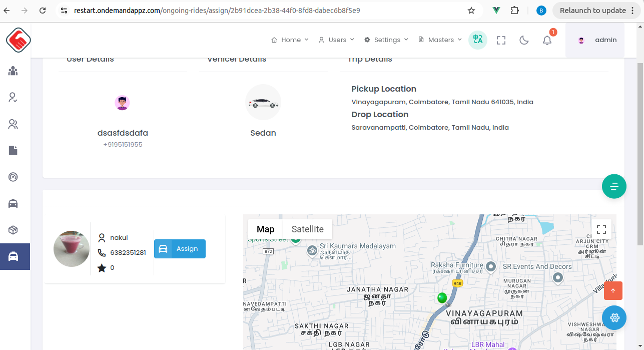Click the 3D box package sidebar icon
644x350 pixels.
coord(13,230)
